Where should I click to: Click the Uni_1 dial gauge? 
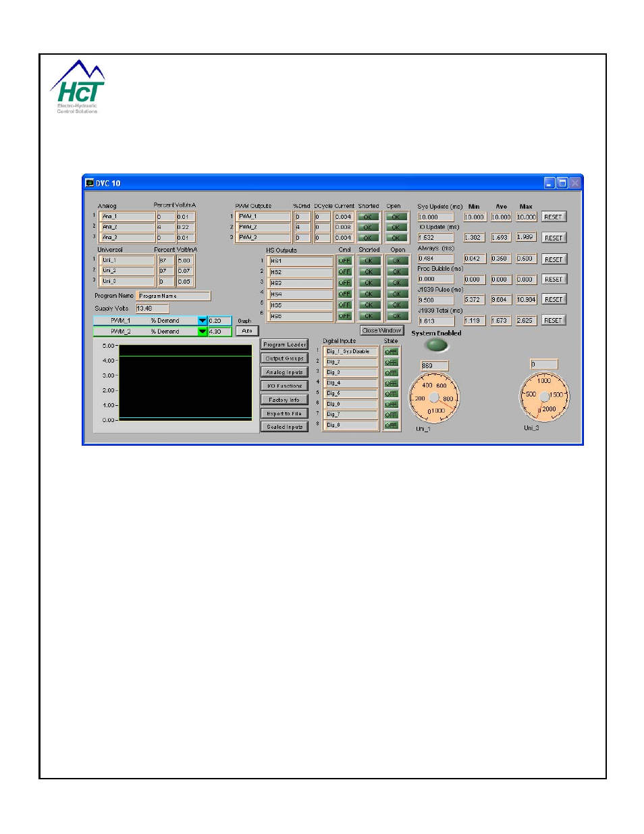(435, 398)
